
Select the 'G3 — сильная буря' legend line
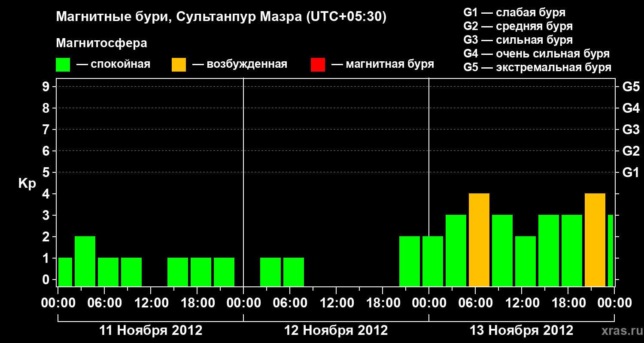[518, 40]
